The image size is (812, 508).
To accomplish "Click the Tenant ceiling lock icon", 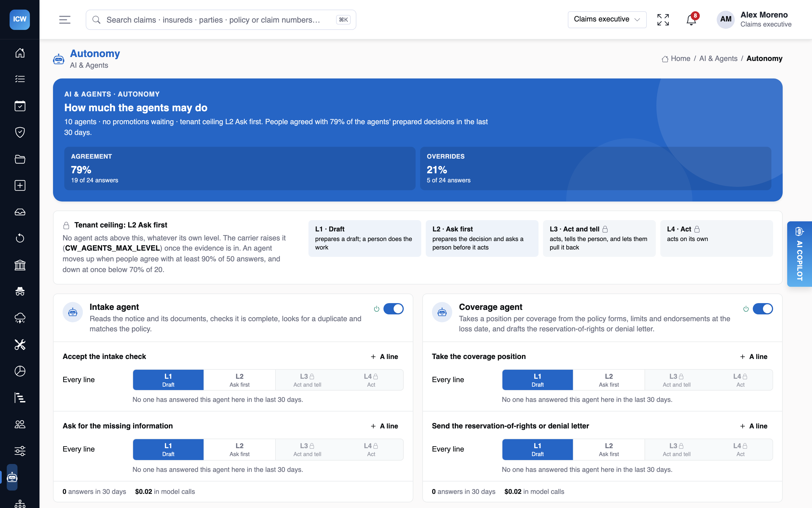I will point(67,225).
